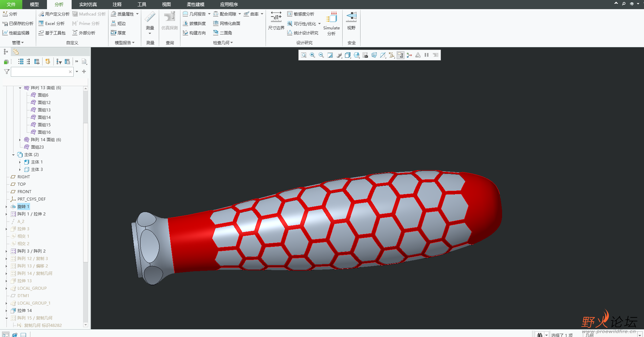The image size is (644, 337).
Task: Open the 文件 menu
Action: point(11,4)
